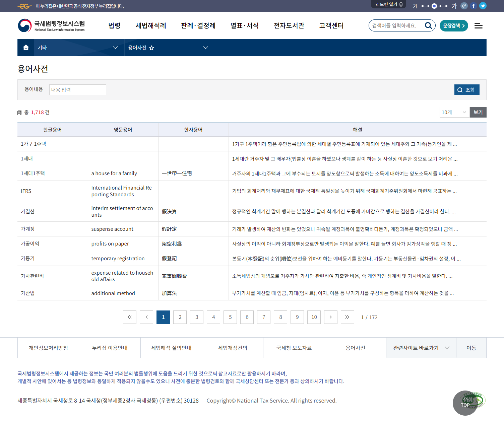The image size is (504, 421).
Task: Open the hamburger full menu icon
Action: (x=478, y=26)
